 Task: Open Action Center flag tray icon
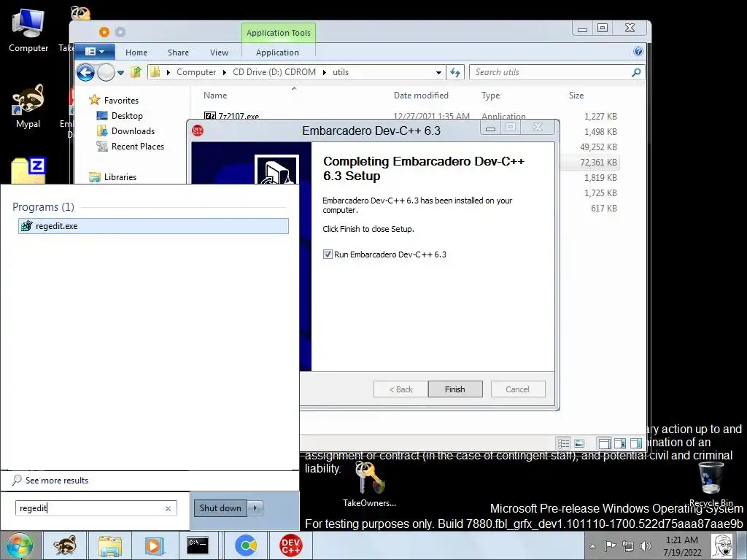click(x=611, y=546)
